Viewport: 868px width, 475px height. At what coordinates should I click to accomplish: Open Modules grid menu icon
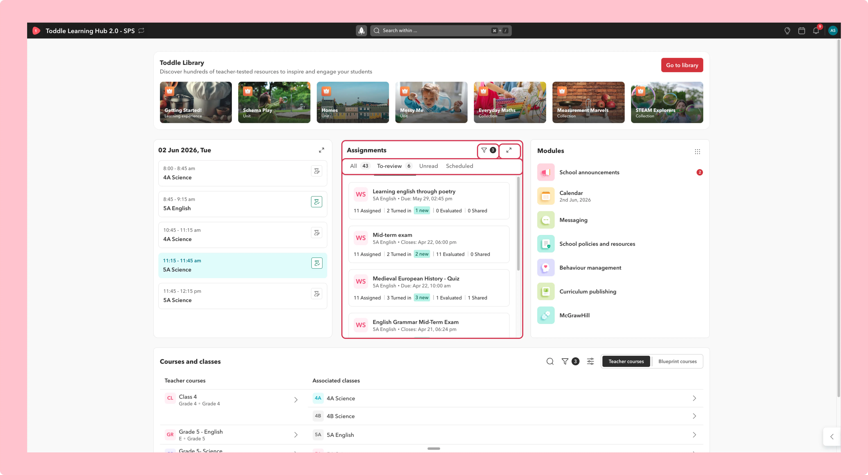(697, 152)
